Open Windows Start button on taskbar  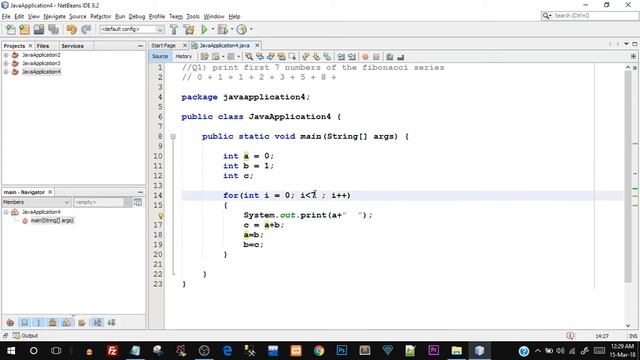11,351
